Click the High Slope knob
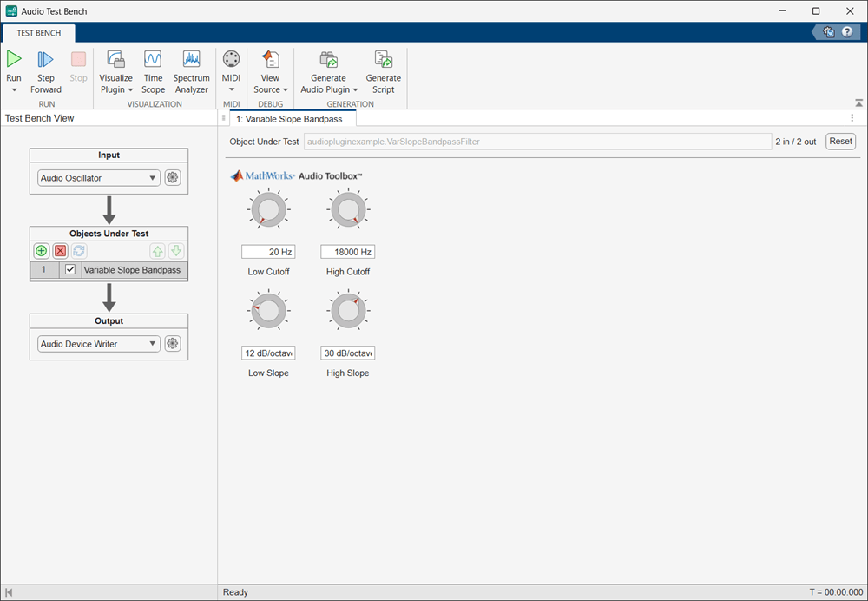 pos(348,311)
